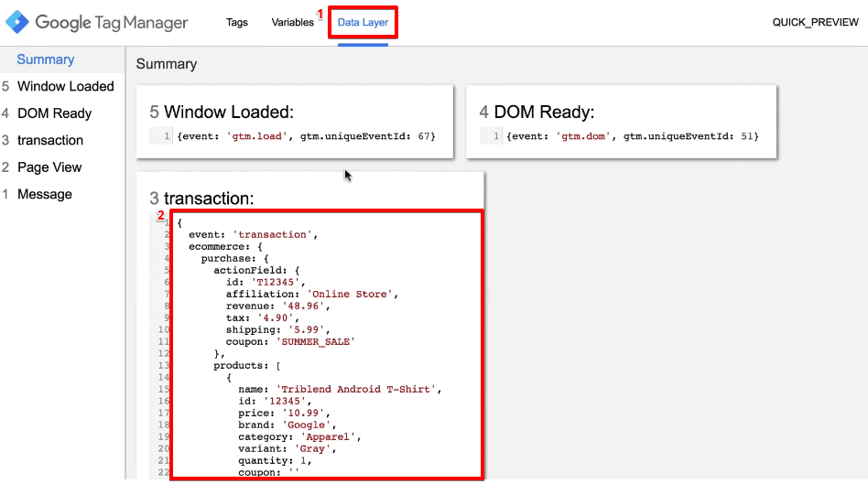This screenshot has width=868, height=484.
Task: Select the transaction event in sidebar
Action: pyautogui.click(x=49, y=141)
